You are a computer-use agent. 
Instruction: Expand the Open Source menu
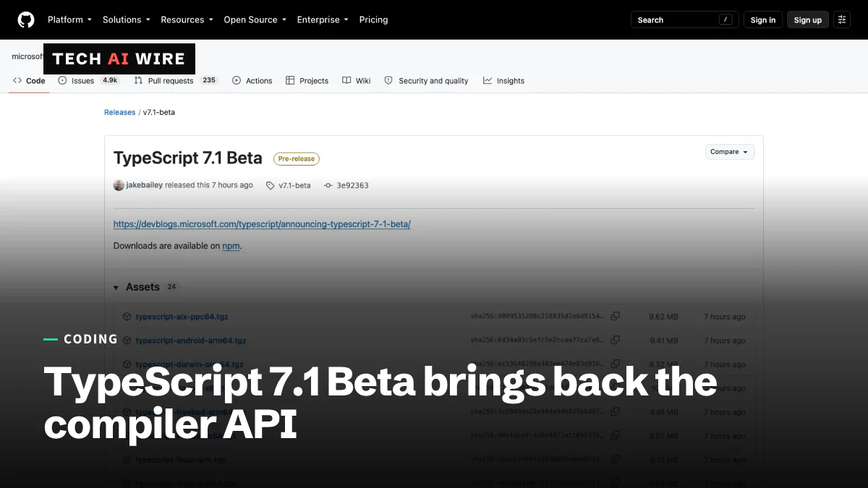[255, 20]
